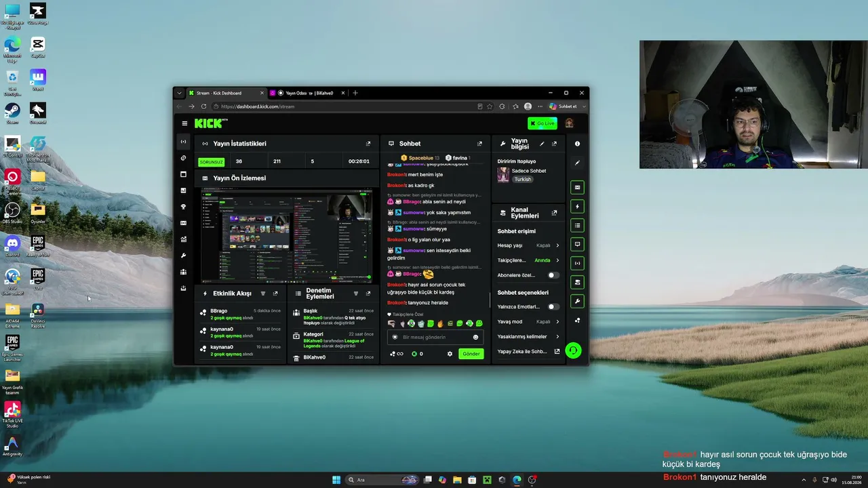Open chat settings gear icon

click(450, 354)
